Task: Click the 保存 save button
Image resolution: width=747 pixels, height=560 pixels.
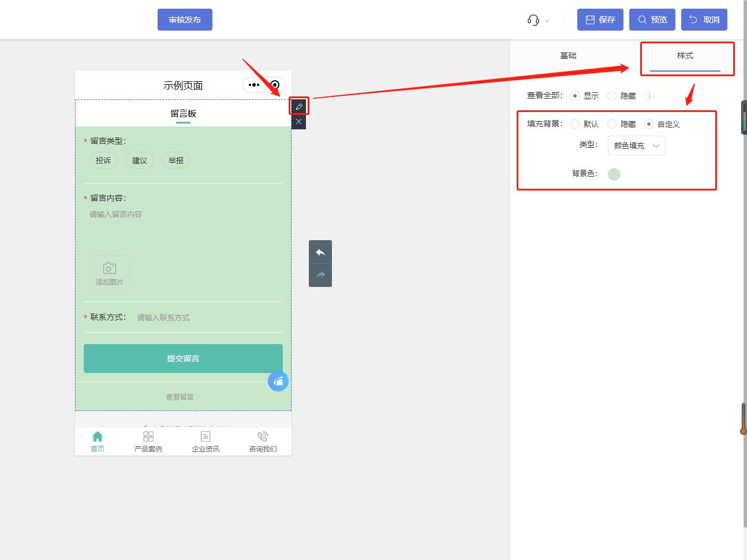Action: 600,19
